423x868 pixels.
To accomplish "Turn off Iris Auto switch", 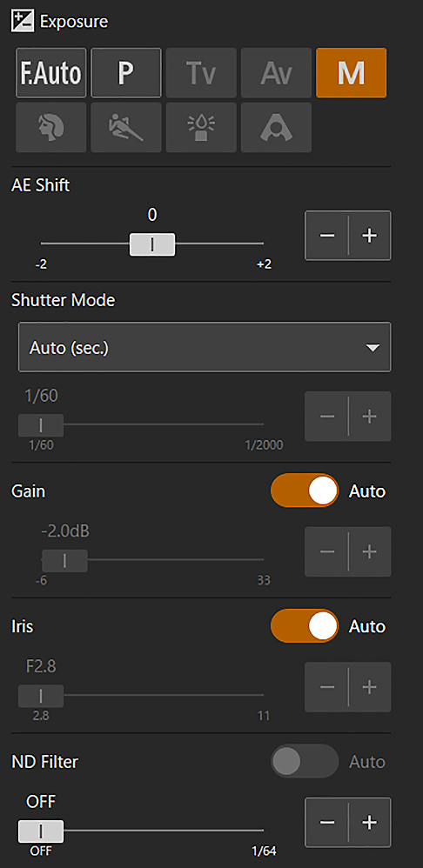I will tap(305, 626).
